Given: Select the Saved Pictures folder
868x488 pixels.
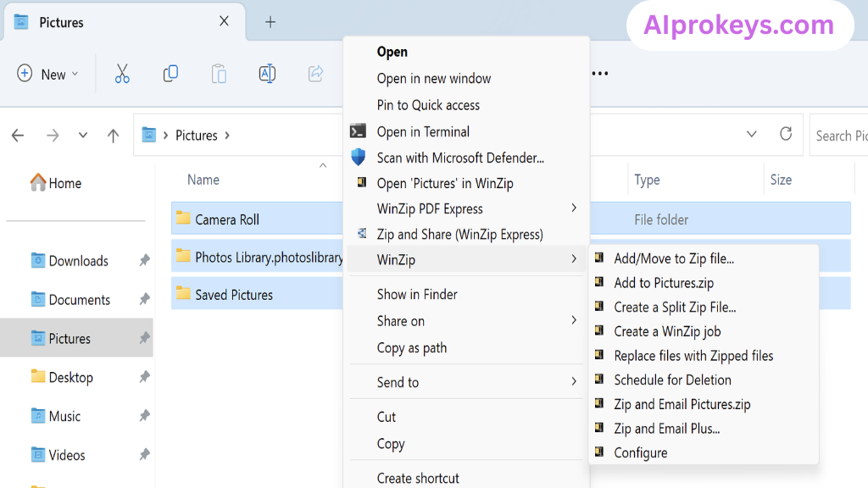Looking at the screenshot, I should click(x=234, y=295).
